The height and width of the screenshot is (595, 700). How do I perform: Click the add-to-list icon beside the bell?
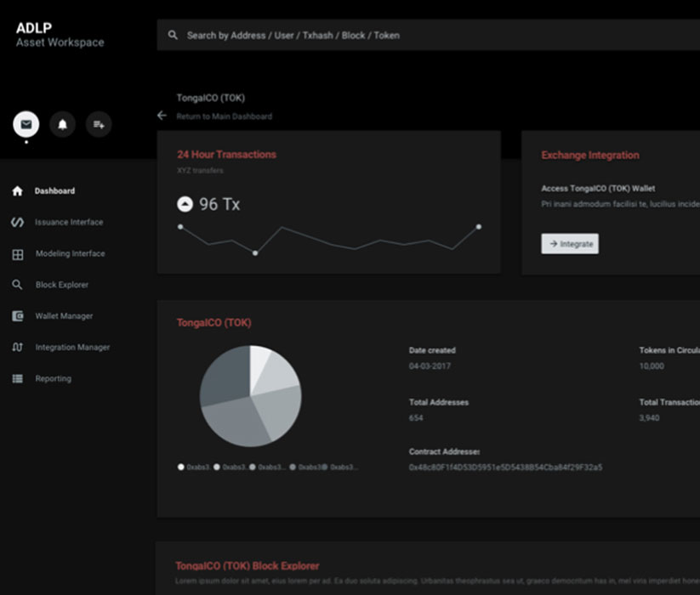[x=98, y=124]
